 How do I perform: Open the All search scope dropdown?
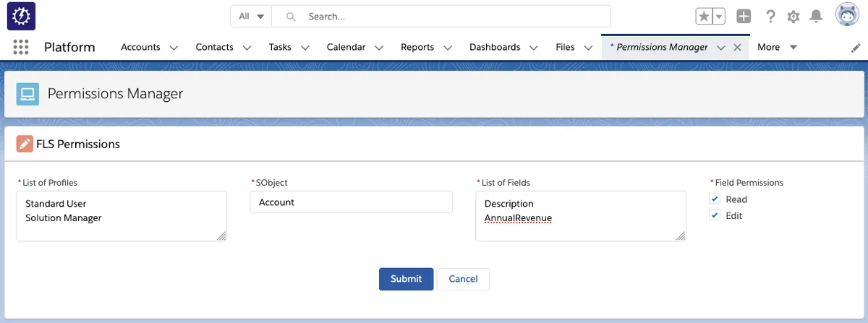coord(251,16)
